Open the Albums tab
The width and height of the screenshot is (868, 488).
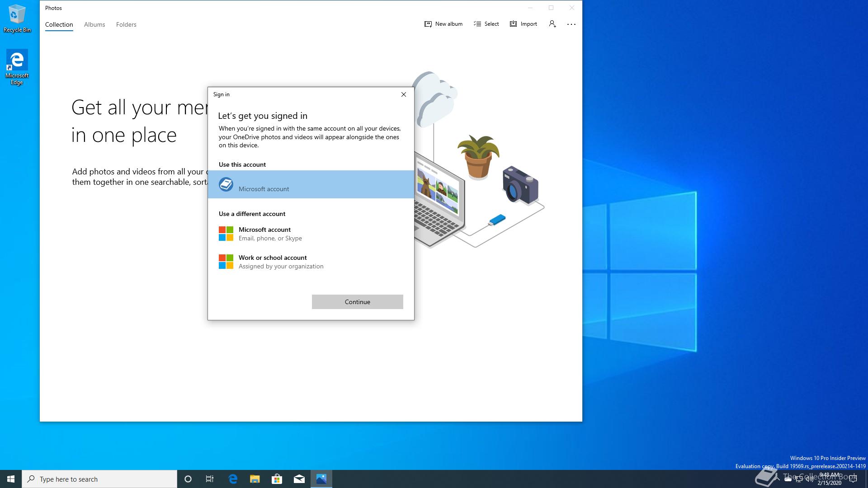94,24
